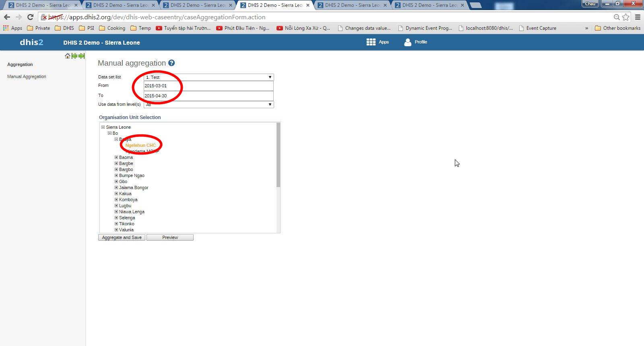Screen dimensions: 644x346
Task: Open the Use data from level(s) dropdown
Action: (209, 105)
